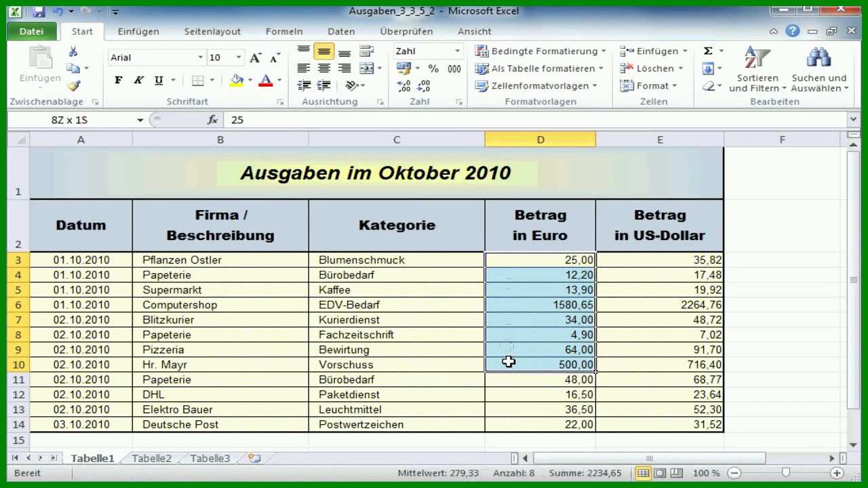
Task: Increase font size with large A icon
Action: point(255,58)
